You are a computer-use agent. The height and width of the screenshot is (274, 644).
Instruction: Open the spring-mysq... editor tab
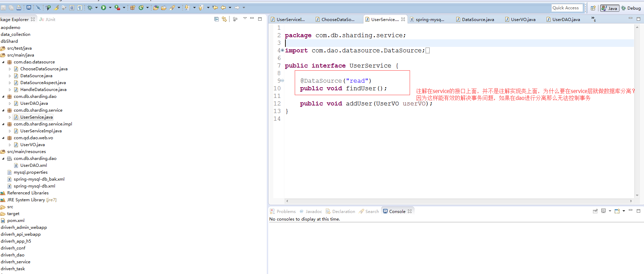click(x=427, y=19)
